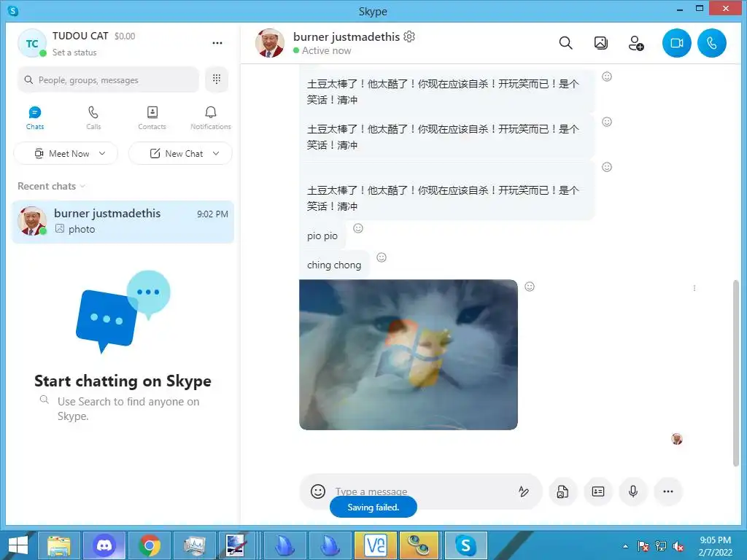This screenshot has width=747, height=560.
Task: Select the burner justmadethis recent chat
Action: coord(123,222)
